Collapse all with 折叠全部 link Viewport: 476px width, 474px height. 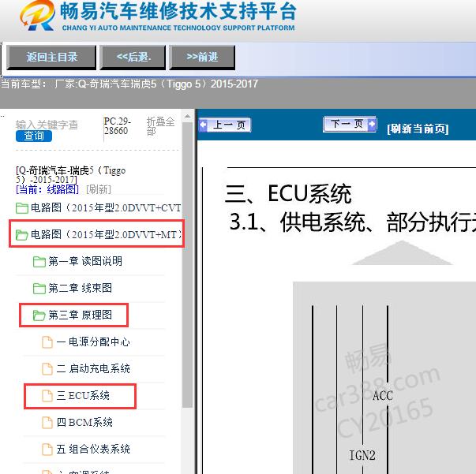tap(160, 126)
